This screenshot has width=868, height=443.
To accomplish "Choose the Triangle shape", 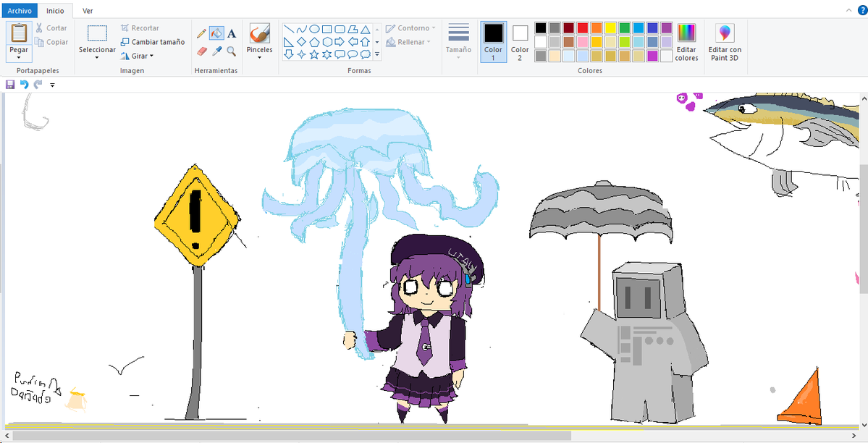I will coord(366,30).
